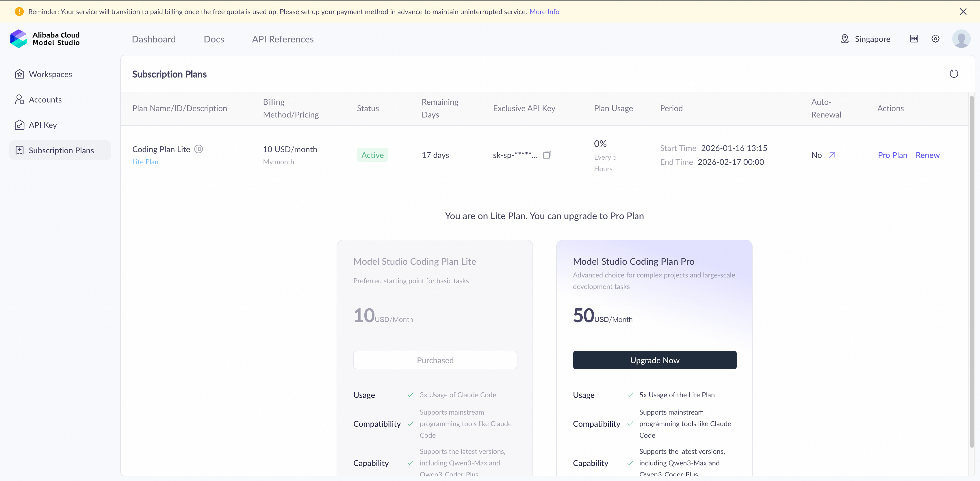This screenshot has height=481, width=980.
Task: Open auto-renewal settings arrow icon
Action: click(832, 155)
